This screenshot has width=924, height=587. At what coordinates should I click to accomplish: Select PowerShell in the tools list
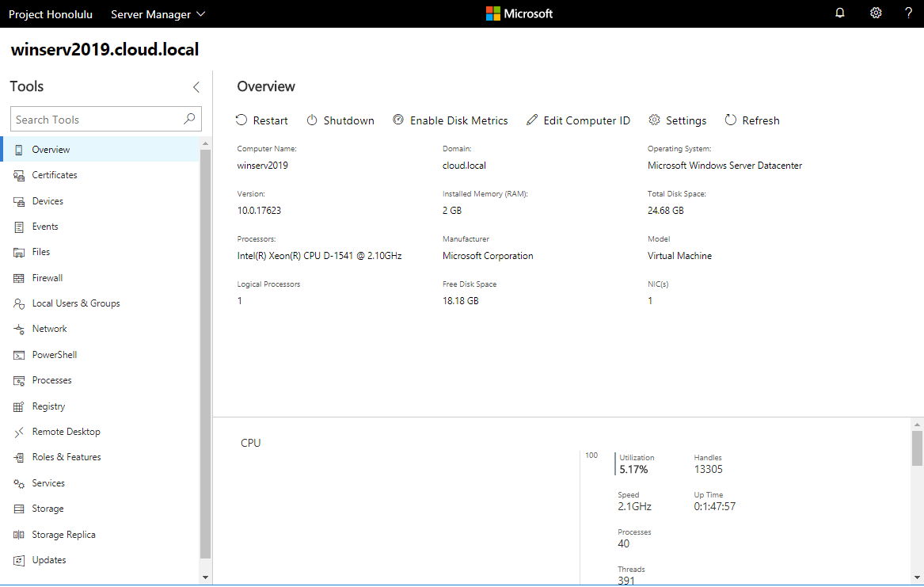tap(54, 355)
